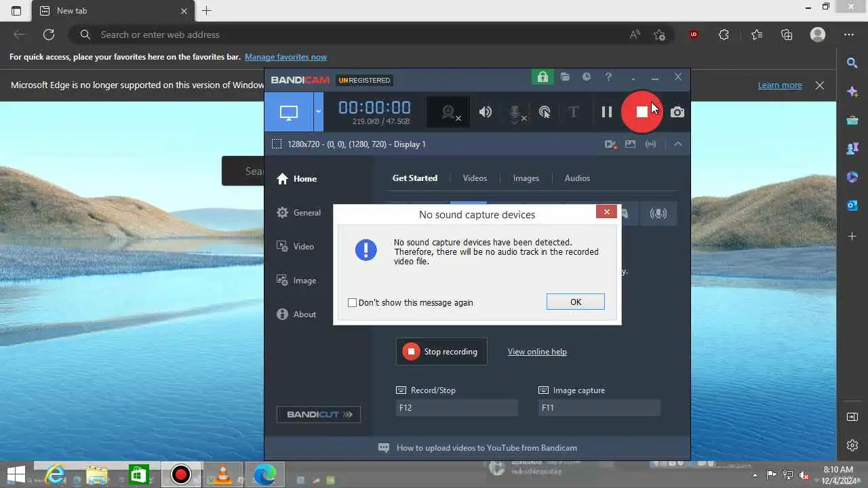Screen dimensions: 868x488
Task: Click the Edge read aloud icon
Action: [x=635, y=35]
